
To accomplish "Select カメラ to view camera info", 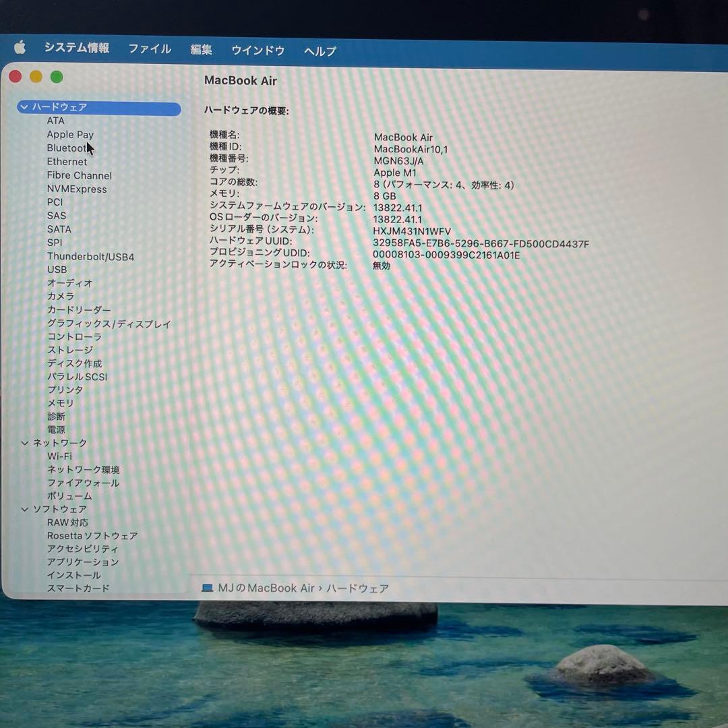I will coord(60,297).
